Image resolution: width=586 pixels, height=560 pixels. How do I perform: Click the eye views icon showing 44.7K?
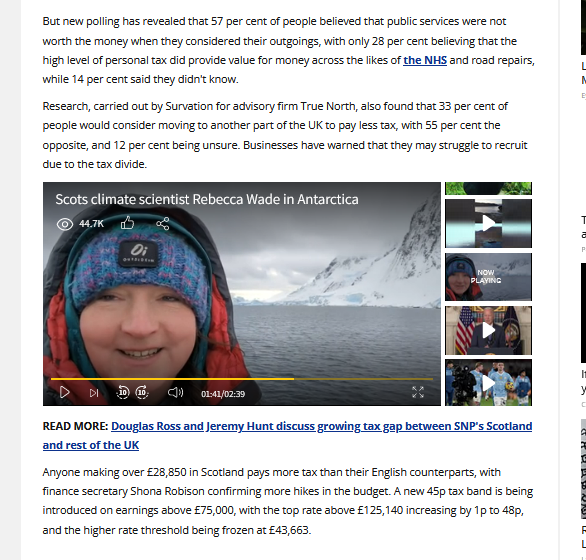pos(65,224)
